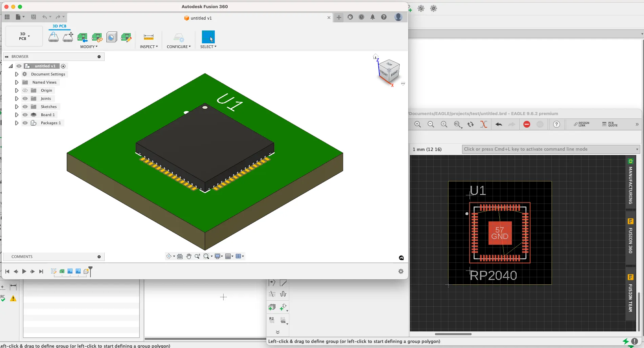
Task: Click the red stop icon in EAGLE toolbar
Action: click(x=526, y=125)
